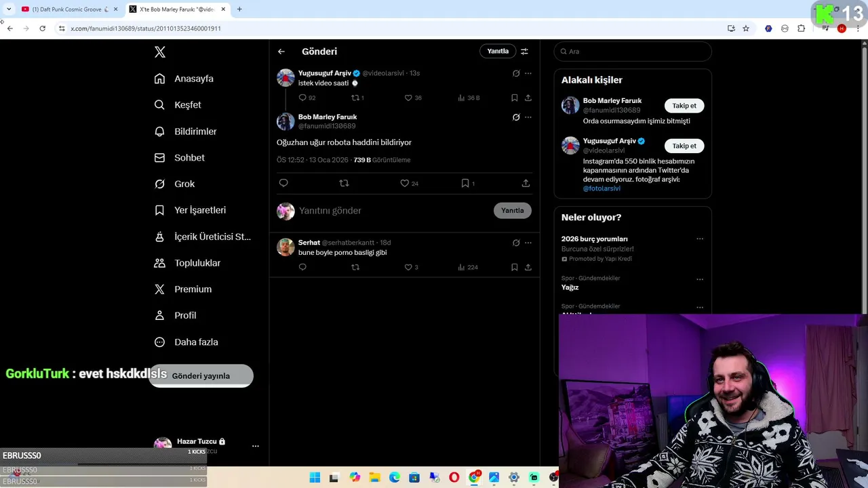Repost Serhat's comment

(x=355, y=267)
